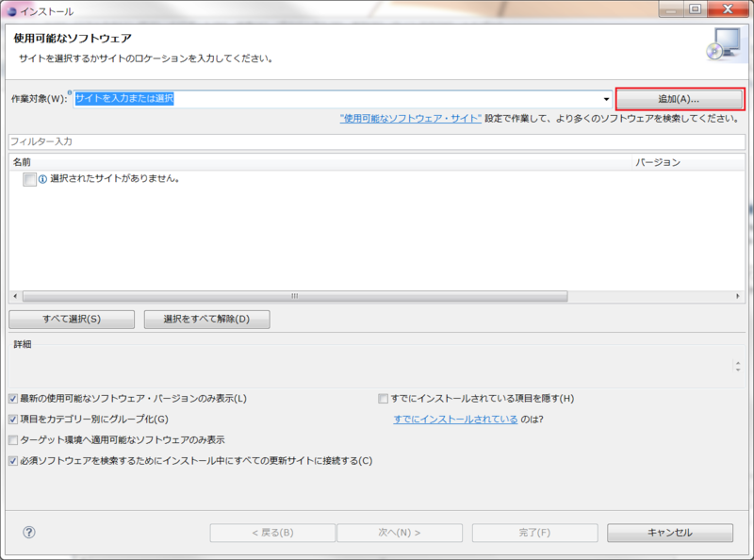This screenshot has height=560, width=754.
Task: Open the すでにインストールされている link
Action: click(455, 419)
